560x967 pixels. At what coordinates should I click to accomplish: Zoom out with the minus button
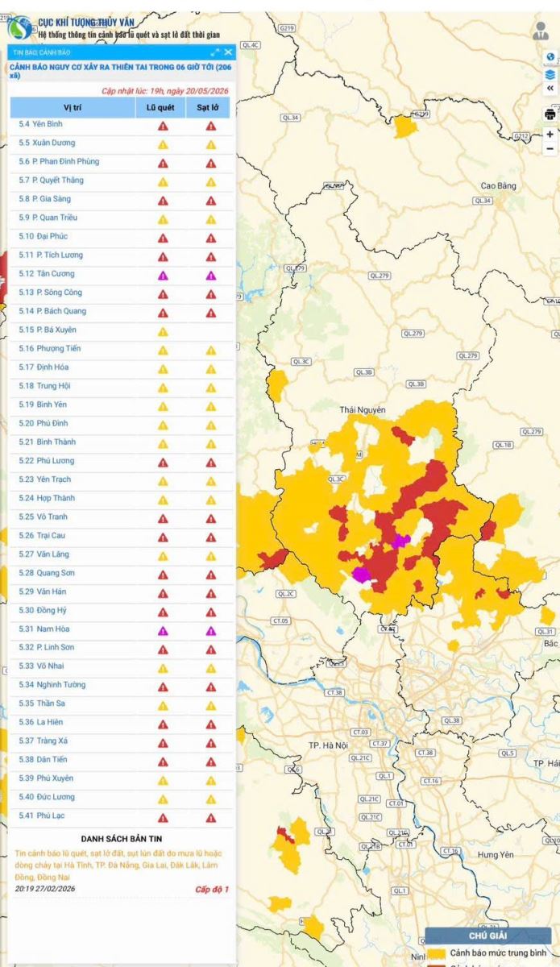[550, 149]
